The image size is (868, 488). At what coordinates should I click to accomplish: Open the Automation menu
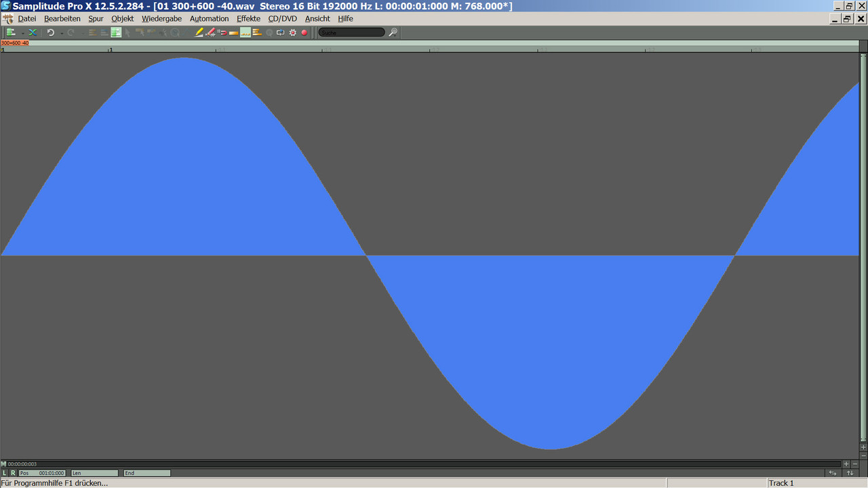pyautogui.click(x=210, y=19)
